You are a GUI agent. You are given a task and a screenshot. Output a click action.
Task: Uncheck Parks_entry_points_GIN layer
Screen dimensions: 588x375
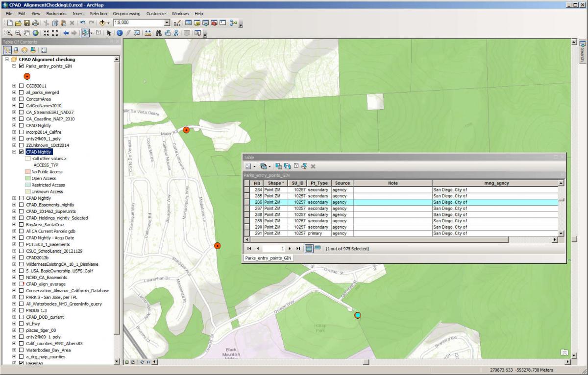21,66
